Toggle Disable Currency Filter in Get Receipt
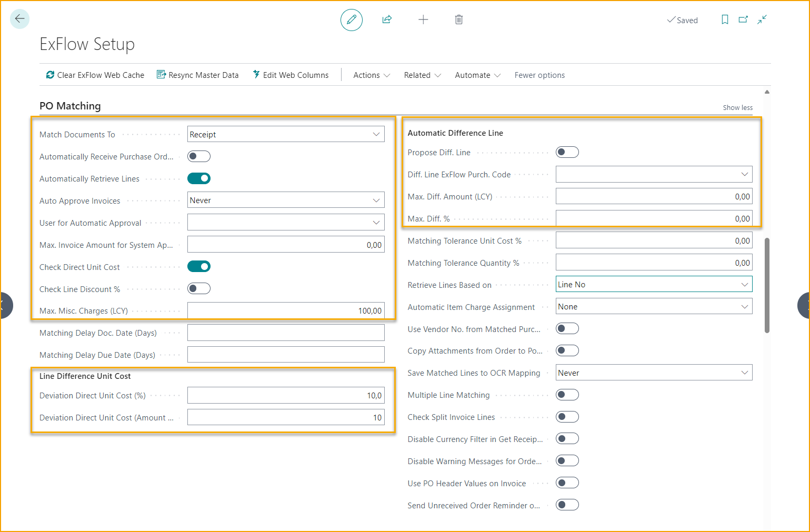 (567, 439)
